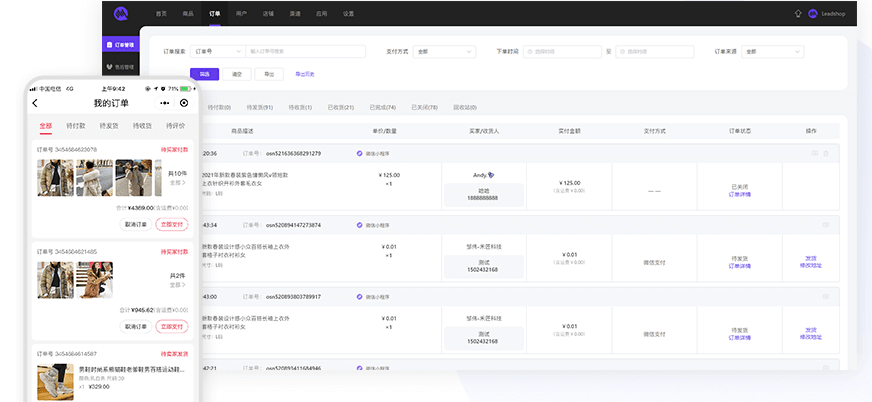Click 修改地址 on order osn520893803789917
This screenshot has width=872, height=402.
[810, 338]
